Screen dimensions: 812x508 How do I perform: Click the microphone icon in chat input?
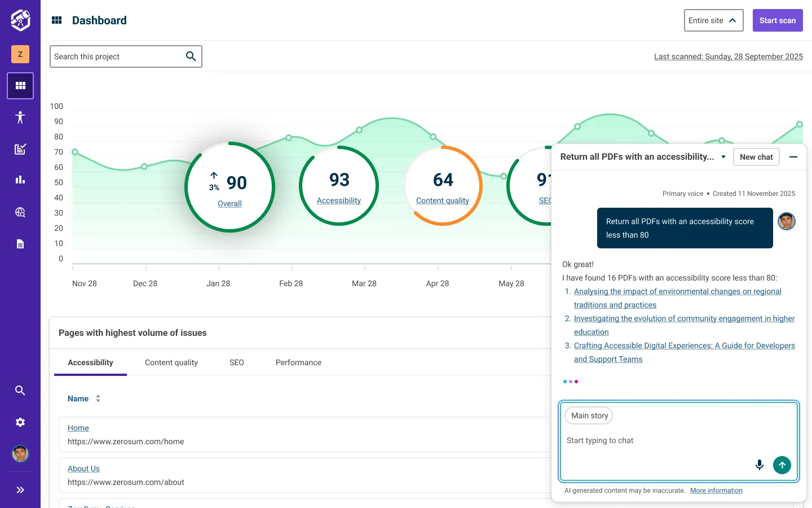pos(760,465)
